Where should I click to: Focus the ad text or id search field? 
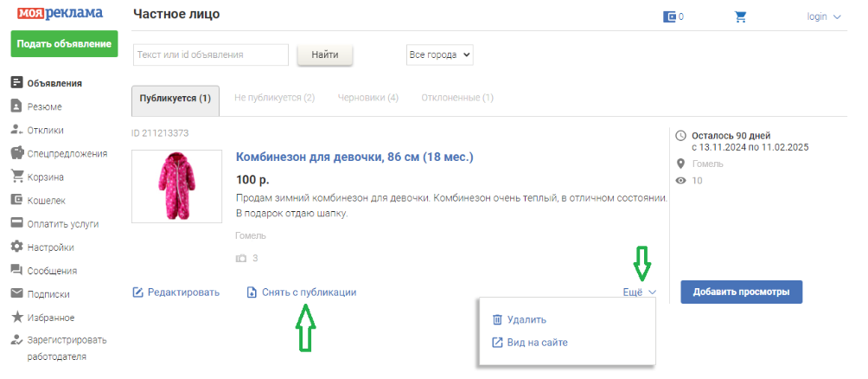(210, 55)
